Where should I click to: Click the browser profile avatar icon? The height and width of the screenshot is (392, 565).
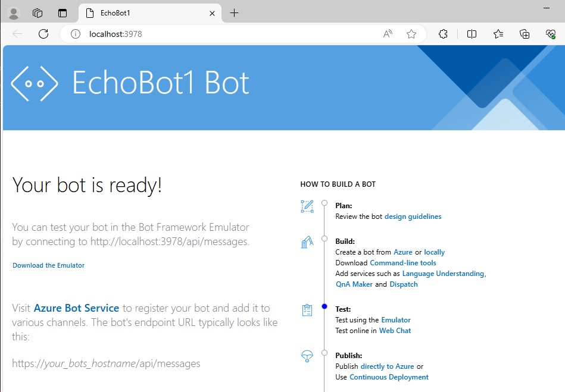(x=13, y=13)
